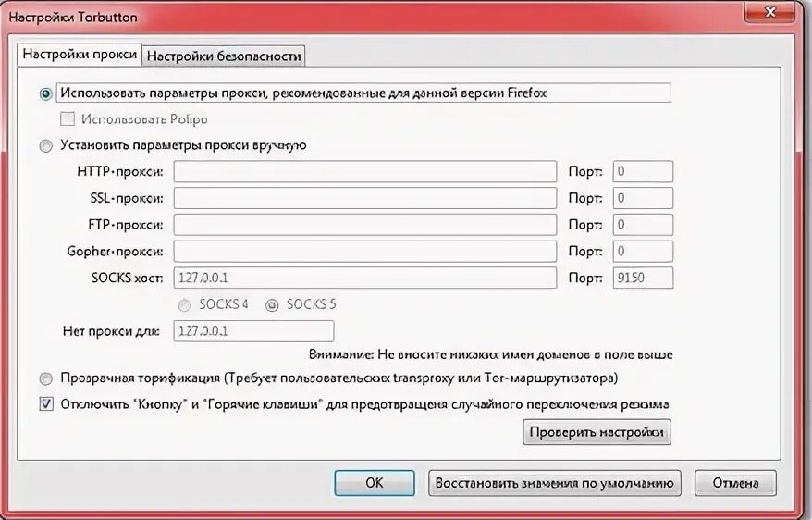Choose Прозрачная торификация radio option
812x520 pixels.
point(46,378)
